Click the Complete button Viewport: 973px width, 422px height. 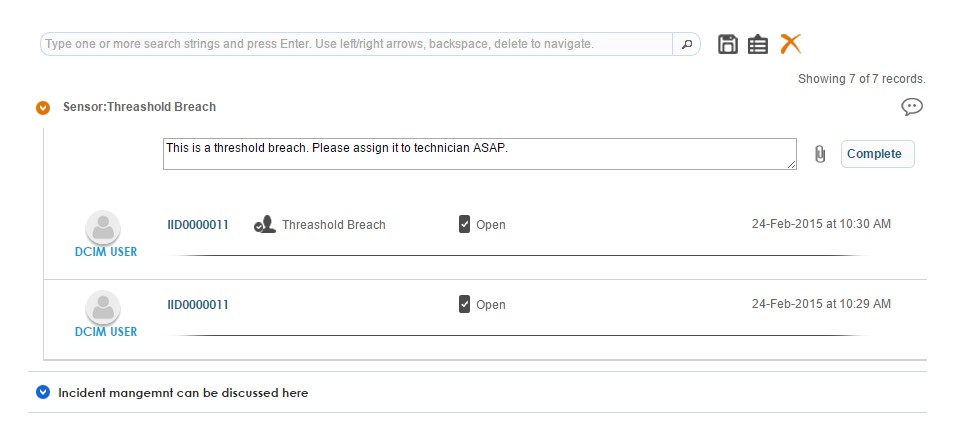click(877, 154)
